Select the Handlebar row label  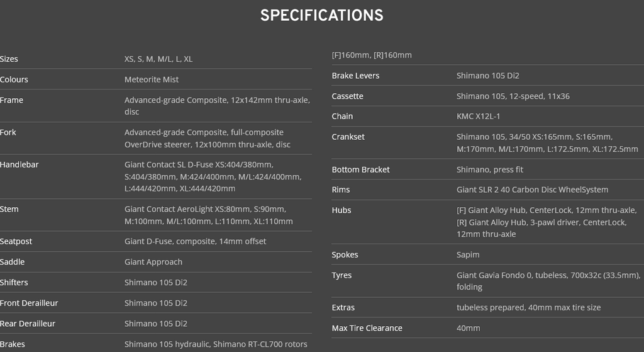coord(19,164)
